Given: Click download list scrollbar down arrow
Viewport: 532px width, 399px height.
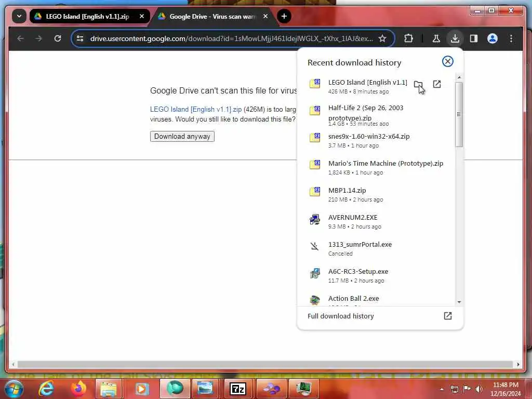Looking at the screenshot, I should coord(459,302).
